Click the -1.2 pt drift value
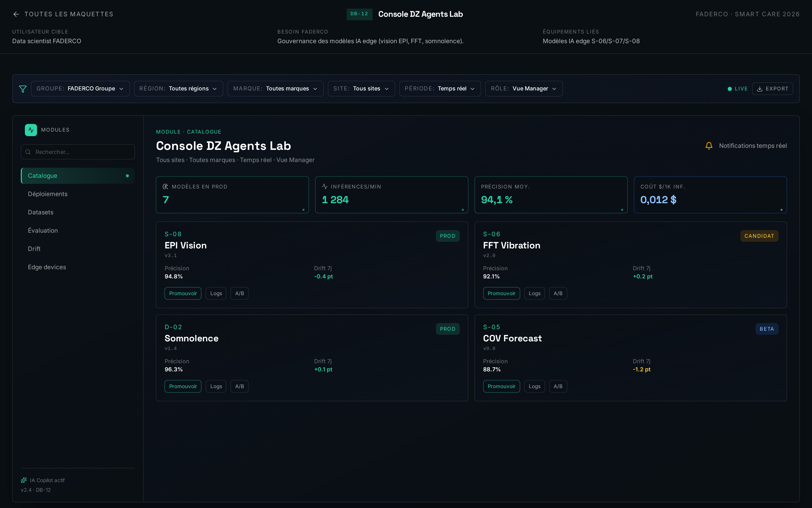 (x=641, y=369)
